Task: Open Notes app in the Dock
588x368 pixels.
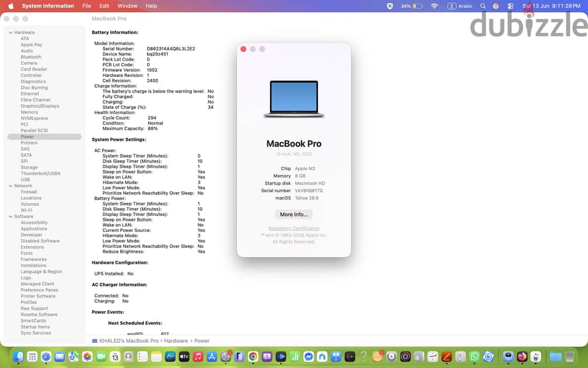Action: (156, 357)
